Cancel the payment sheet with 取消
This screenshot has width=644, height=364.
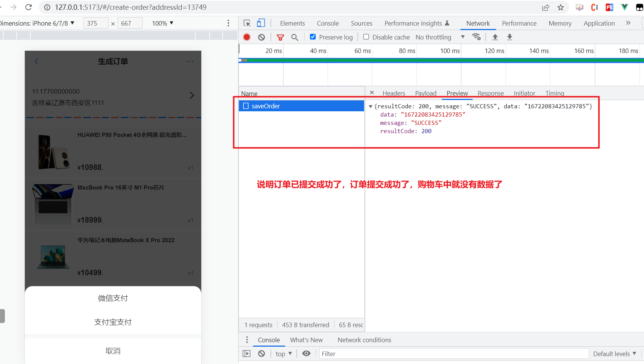113,351
